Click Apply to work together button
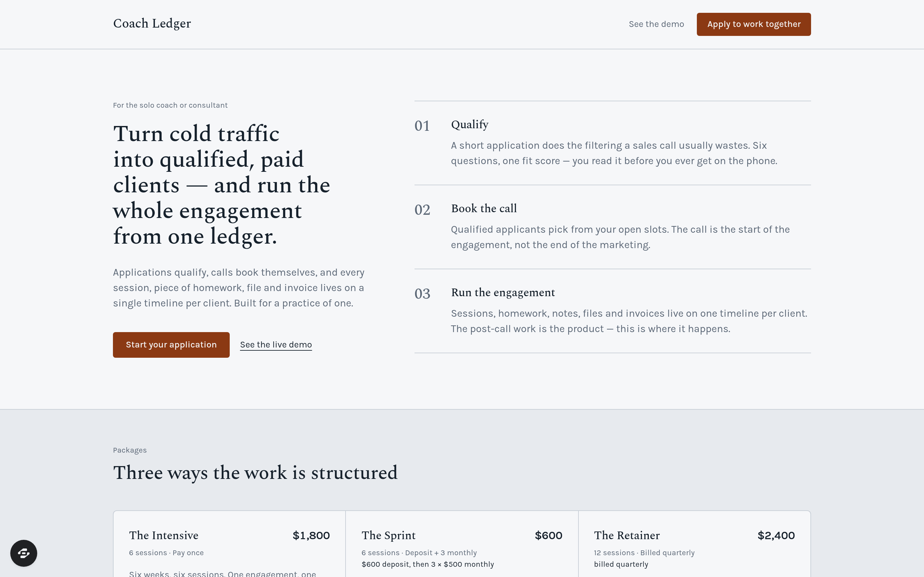The image size is (924, 577). click(x=753, y=24)
